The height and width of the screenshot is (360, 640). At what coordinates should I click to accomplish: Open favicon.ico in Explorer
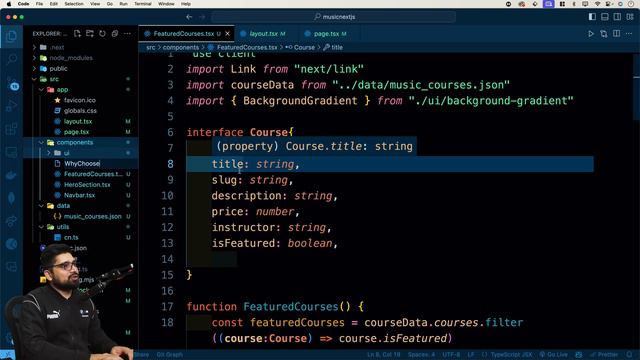80,100
